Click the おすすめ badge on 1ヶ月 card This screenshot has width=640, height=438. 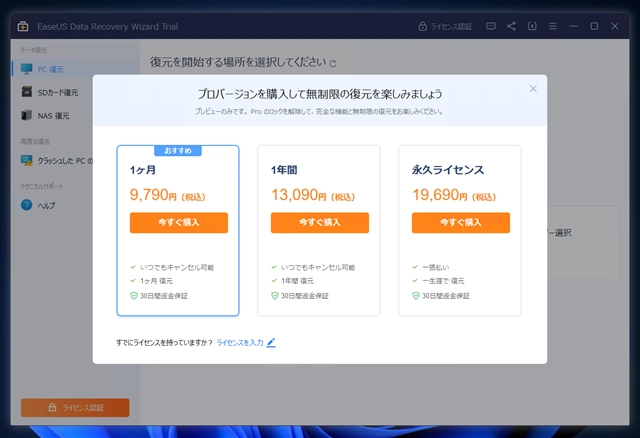pos(178,151)
